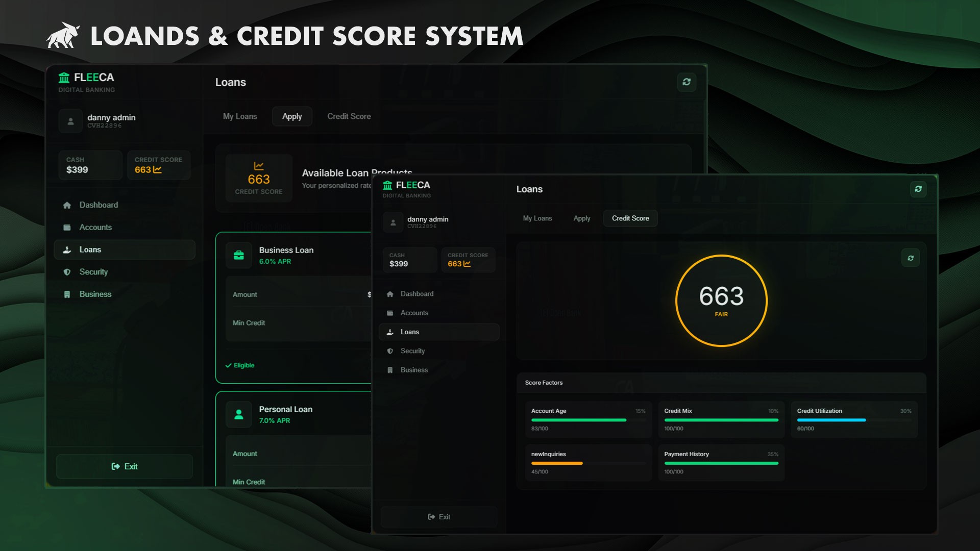Screen dimensions: 980x551
Task: Click Exit button in front window
Action: [x=439, y=517]
